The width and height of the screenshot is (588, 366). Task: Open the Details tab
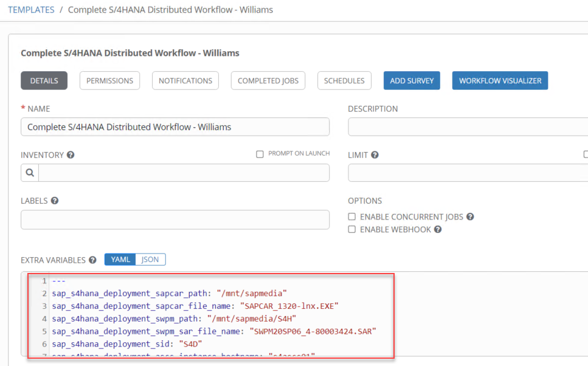(44, 81)
